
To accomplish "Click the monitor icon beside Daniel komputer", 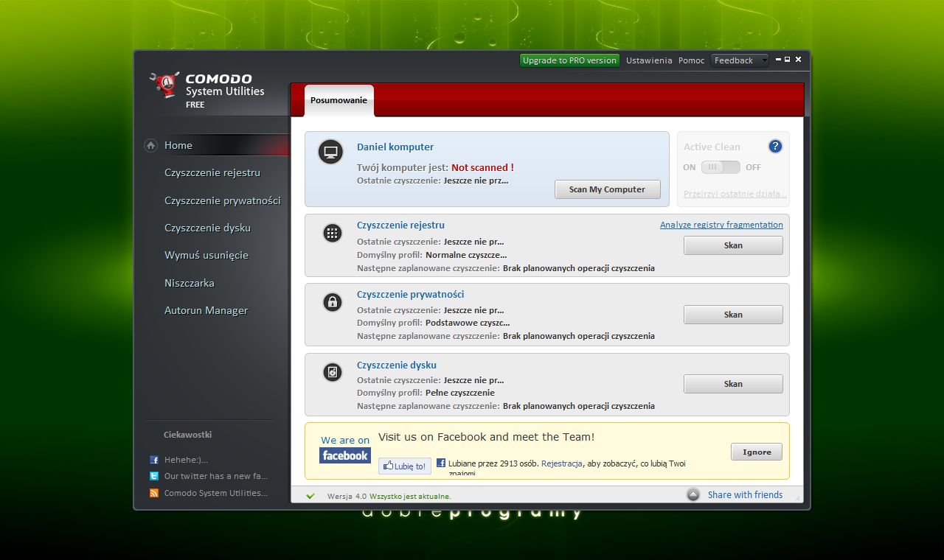I will [330, 152].
